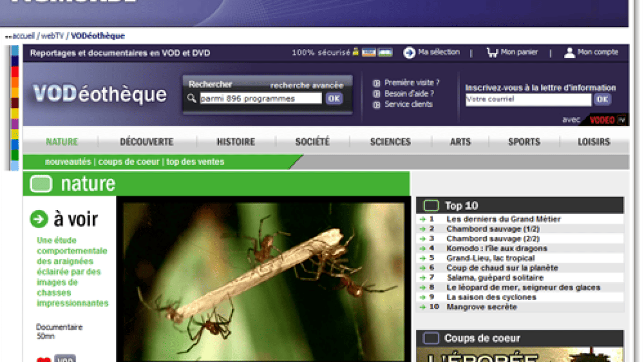This screenshot has width=644, height=362.
Task: Open Le léopard de mer, seigneur des glaces
Action: [x=523, y=287]
